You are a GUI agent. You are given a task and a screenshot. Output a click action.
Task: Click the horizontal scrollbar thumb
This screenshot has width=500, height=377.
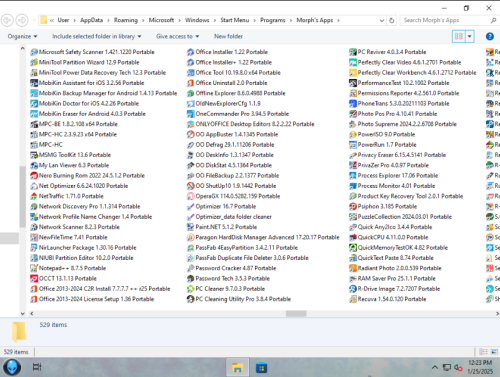click(x=296, y=313)
